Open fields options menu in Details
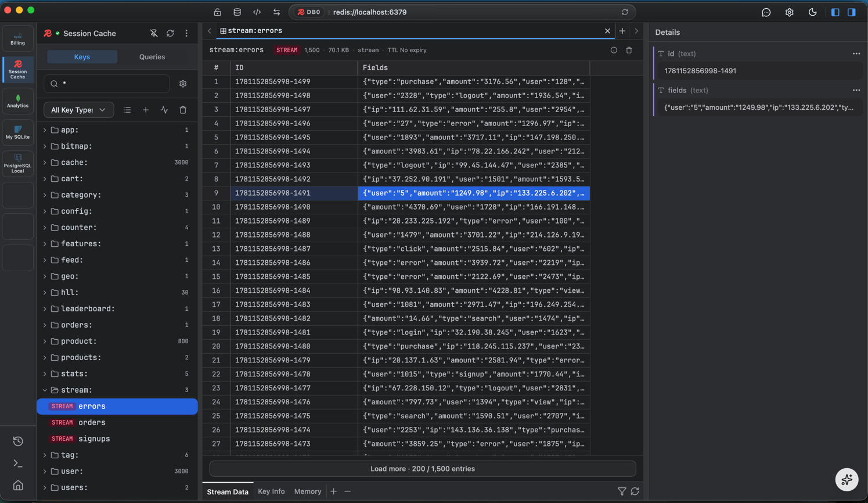 856,90
